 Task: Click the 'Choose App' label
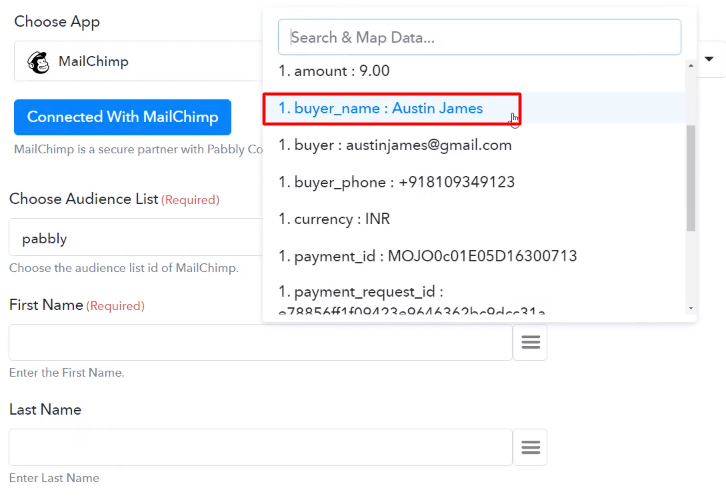point(57,22)
